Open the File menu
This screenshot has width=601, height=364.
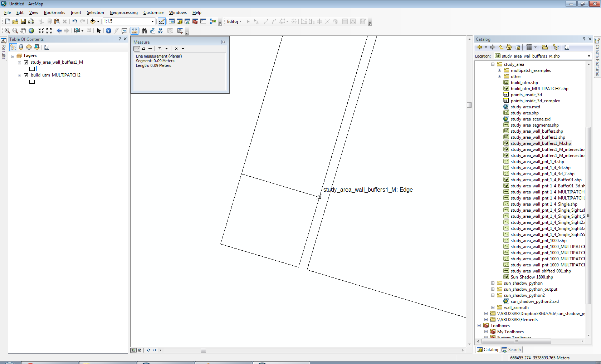pyautogui.click(x=8, y=13)
